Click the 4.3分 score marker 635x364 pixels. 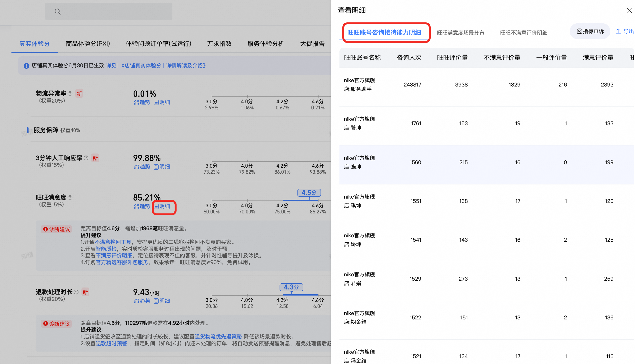[291, 287]
